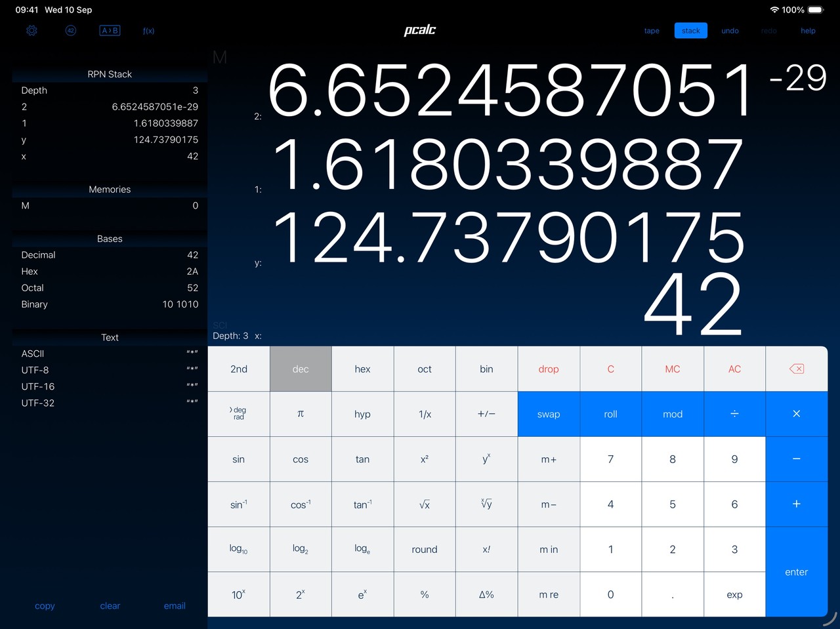This screenshot has width=840, height=629.
Task: Tap the x squared key
Action: (425, 459)
